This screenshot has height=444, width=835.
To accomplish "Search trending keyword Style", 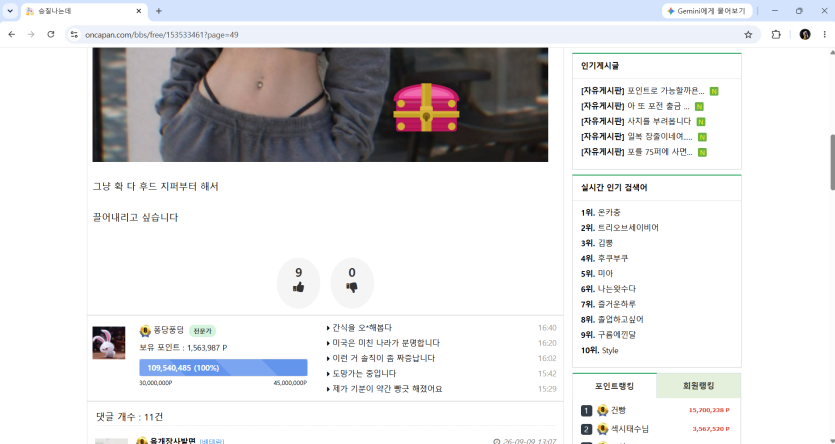I will coord(610,350).
